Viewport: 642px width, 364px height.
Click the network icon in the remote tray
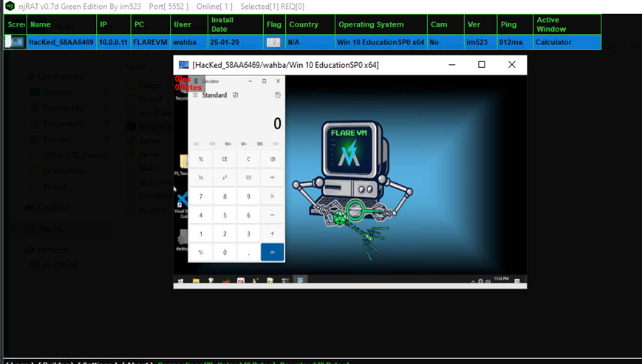[x=480, y=281]
